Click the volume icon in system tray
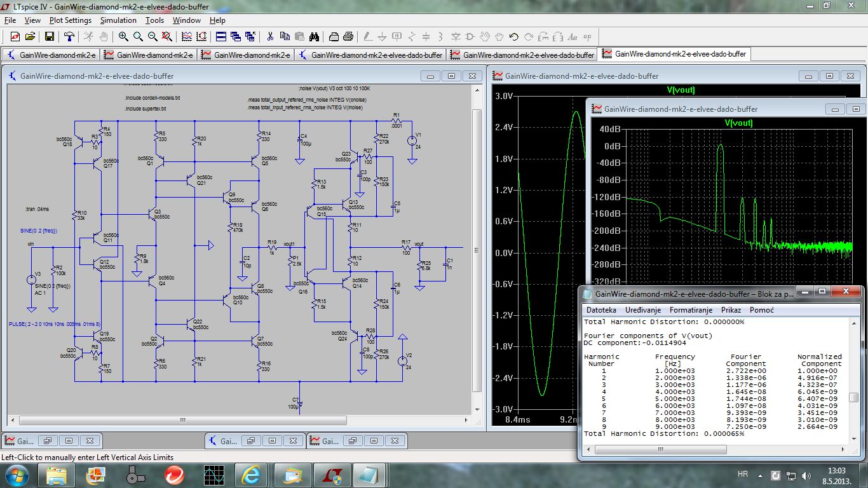 (808, 475)
